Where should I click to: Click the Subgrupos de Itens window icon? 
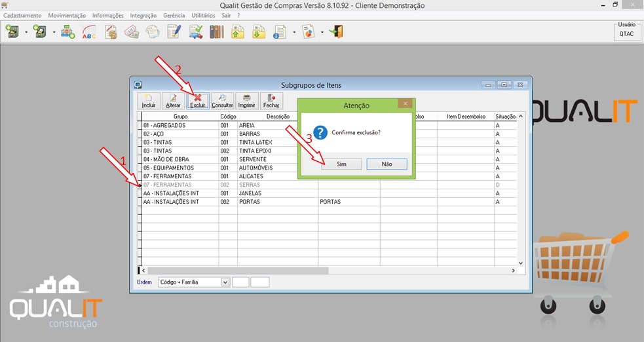click(138, 85)
